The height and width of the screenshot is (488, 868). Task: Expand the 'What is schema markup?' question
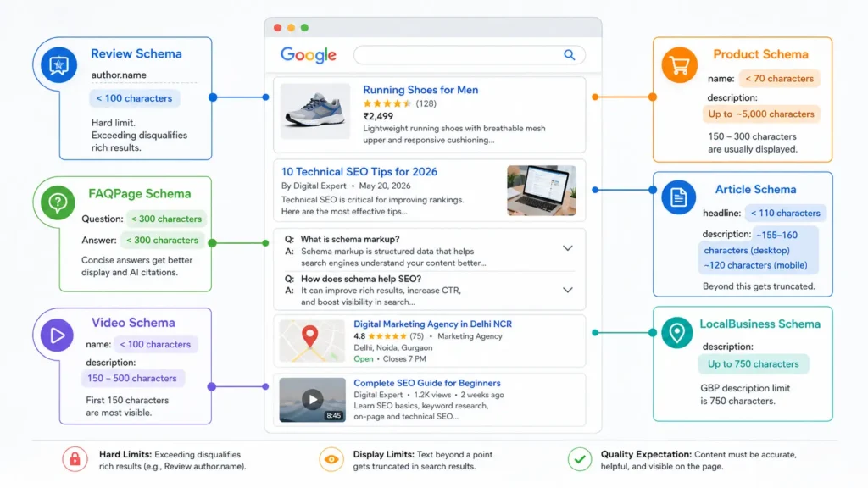point(567,248)
